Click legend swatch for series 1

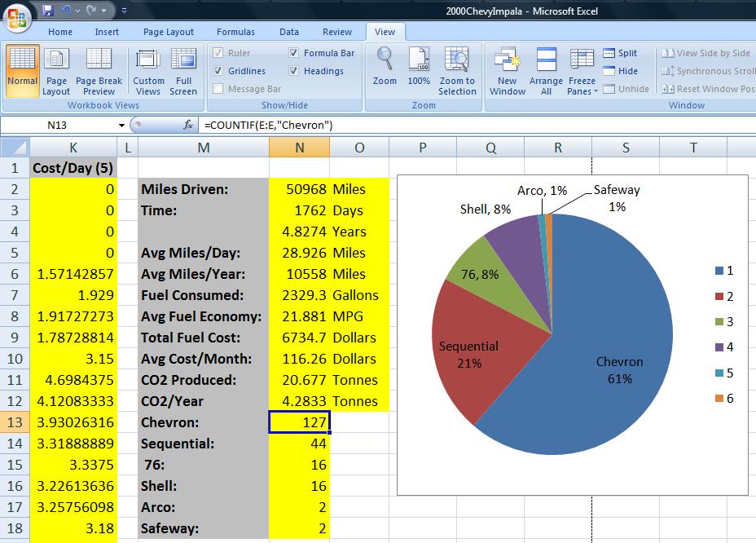(x=719, y=271)
